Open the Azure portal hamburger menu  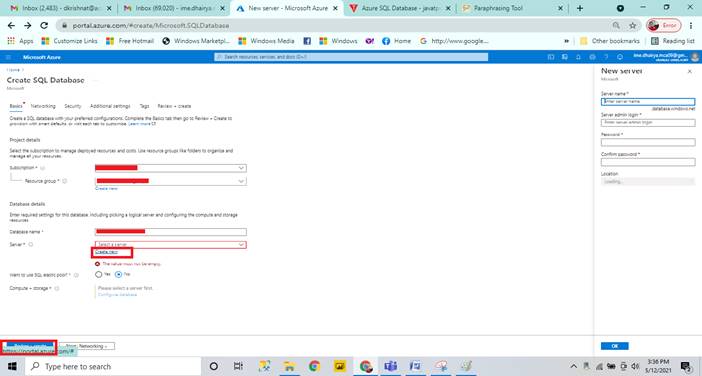coord(8,57)
